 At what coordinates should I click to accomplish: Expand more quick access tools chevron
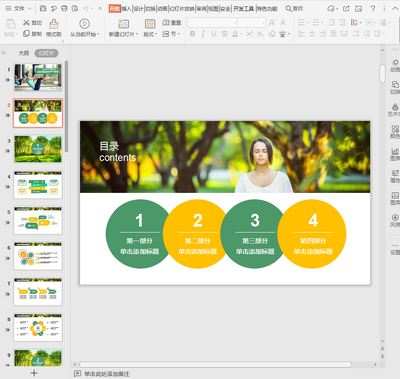pyautogui.click(x=100, y=8)
